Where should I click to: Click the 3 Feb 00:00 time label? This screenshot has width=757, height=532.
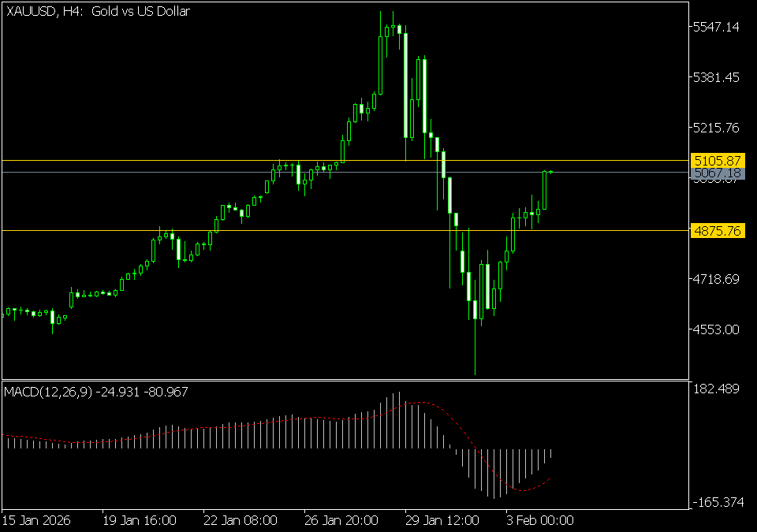coord(539,521)
